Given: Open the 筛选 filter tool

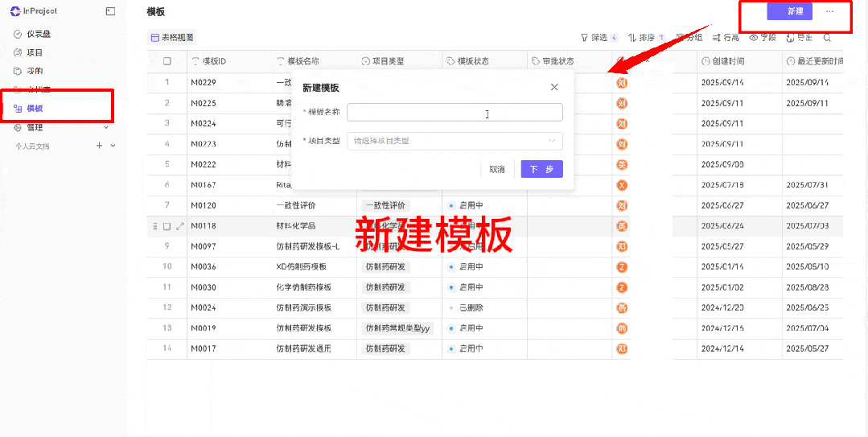Looking at the screenshot, I should 599,38.
